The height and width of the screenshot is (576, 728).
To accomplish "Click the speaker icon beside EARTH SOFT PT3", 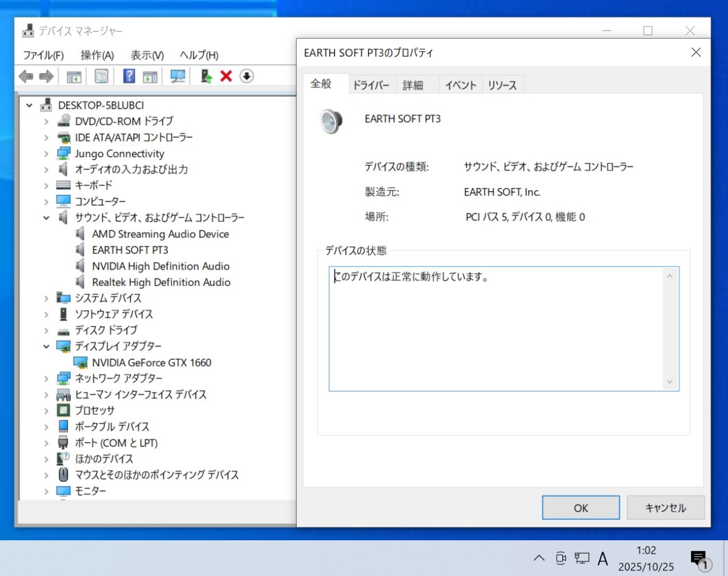I will tap(80, 249).
